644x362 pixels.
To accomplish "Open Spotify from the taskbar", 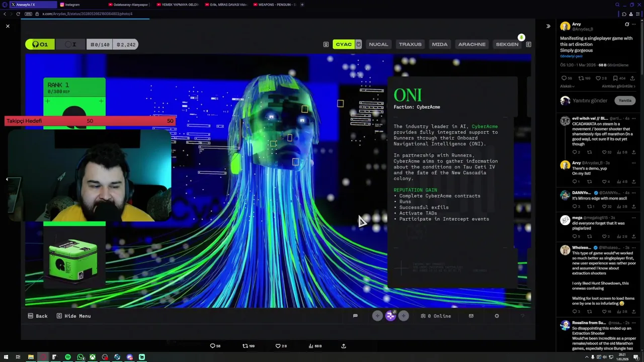I will (x=68, y=357).
